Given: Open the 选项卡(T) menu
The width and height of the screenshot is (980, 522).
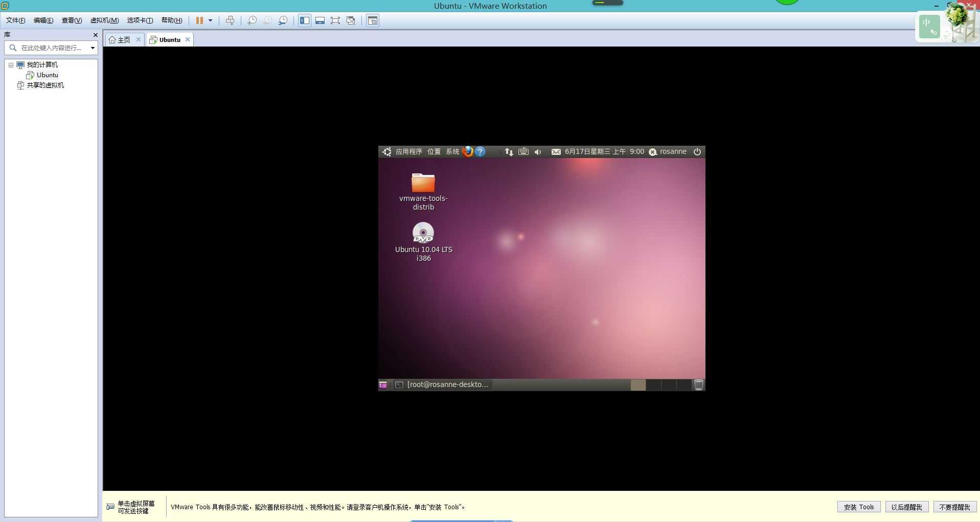Looking at the screenshot, I should pyautogui.click(x=140, y=20).
